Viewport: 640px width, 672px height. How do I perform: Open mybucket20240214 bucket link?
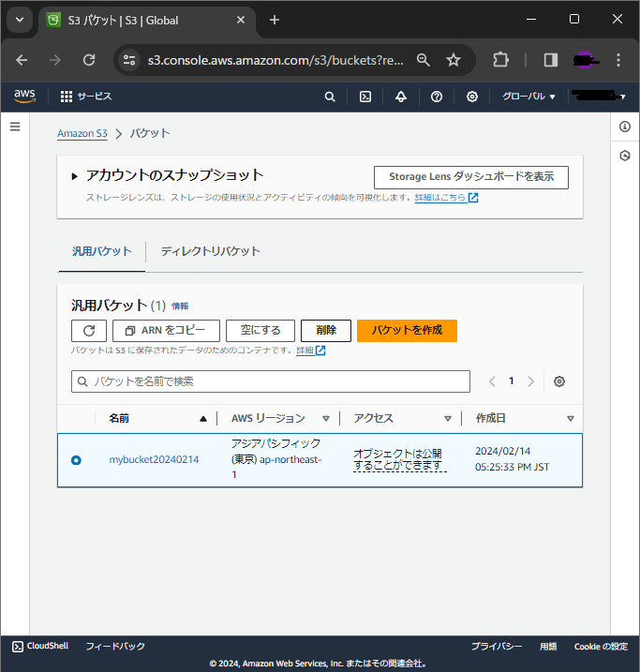(x=154, y=460)
